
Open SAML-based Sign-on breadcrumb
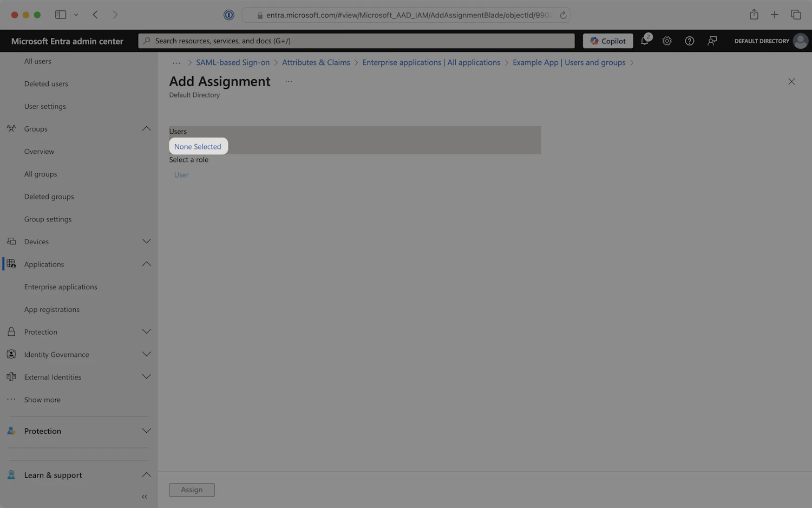(233, 63)
